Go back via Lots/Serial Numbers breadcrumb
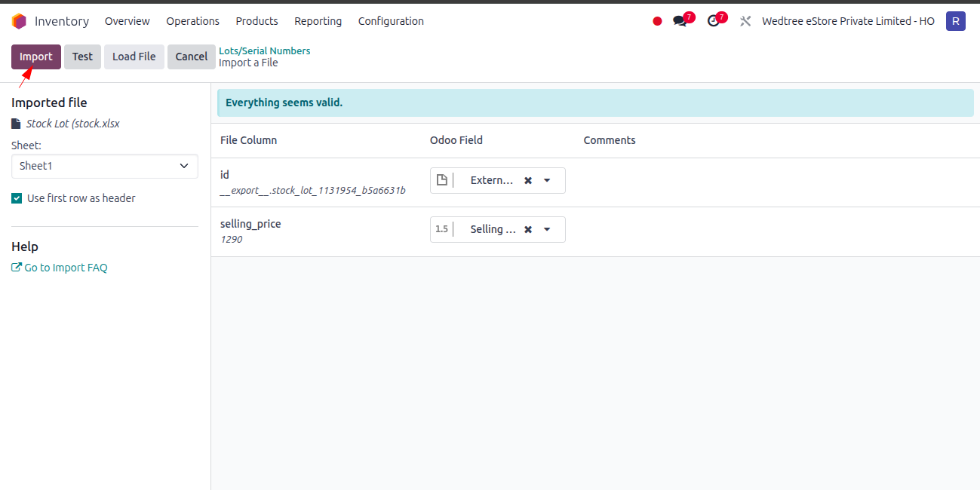980x490 pixels. (x=265, y=51)
